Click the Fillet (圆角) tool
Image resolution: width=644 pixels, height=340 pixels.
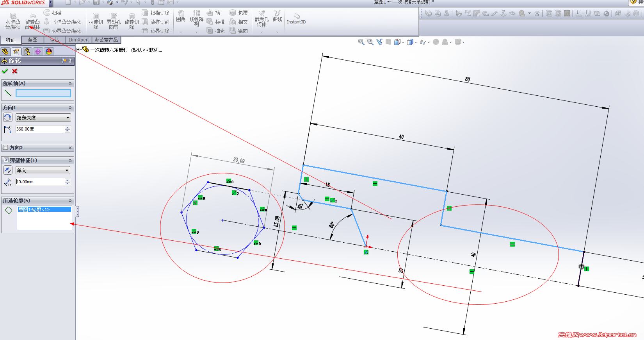point(181,16)
